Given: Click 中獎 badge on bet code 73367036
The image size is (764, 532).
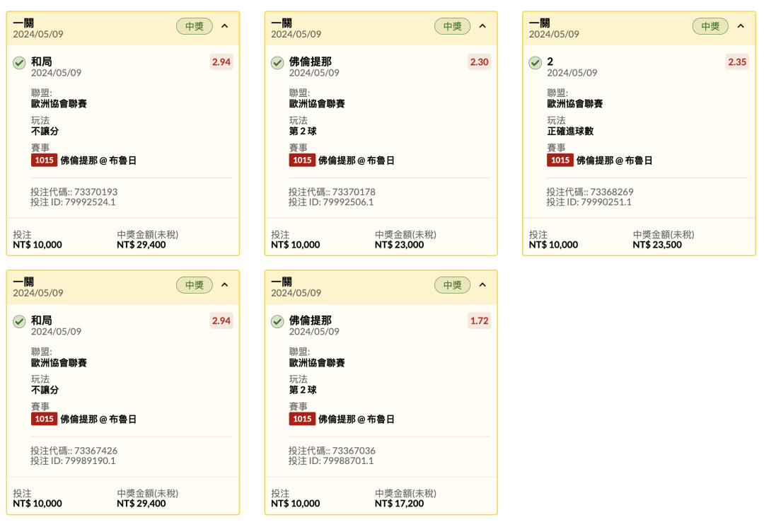Looking at the screenshot, I should pos(453,285).
